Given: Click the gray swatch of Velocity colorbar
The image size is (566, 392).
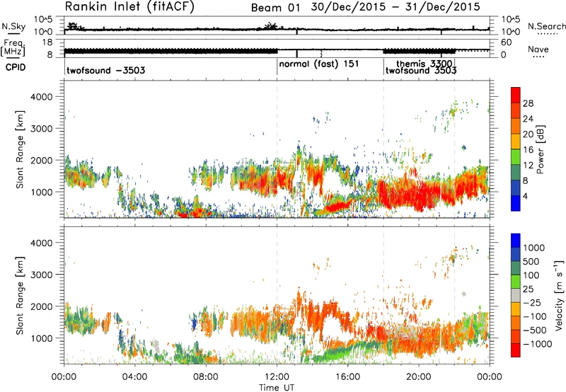Looking at the screenshot, I should click(x=516, y=295).
